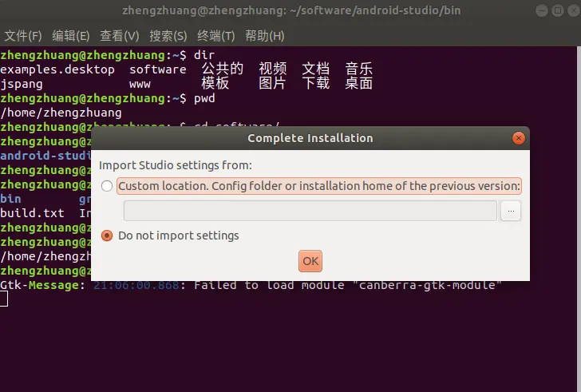
Task: Close the Complete Installation dialog
Action: coord(519,138)
